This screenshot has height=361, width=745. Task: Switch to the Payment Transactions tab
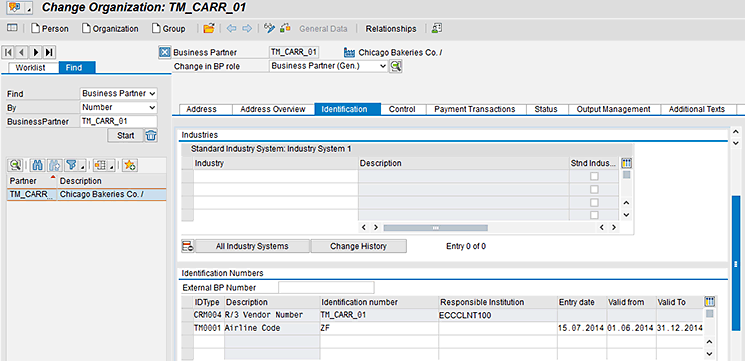pos(474,109)
